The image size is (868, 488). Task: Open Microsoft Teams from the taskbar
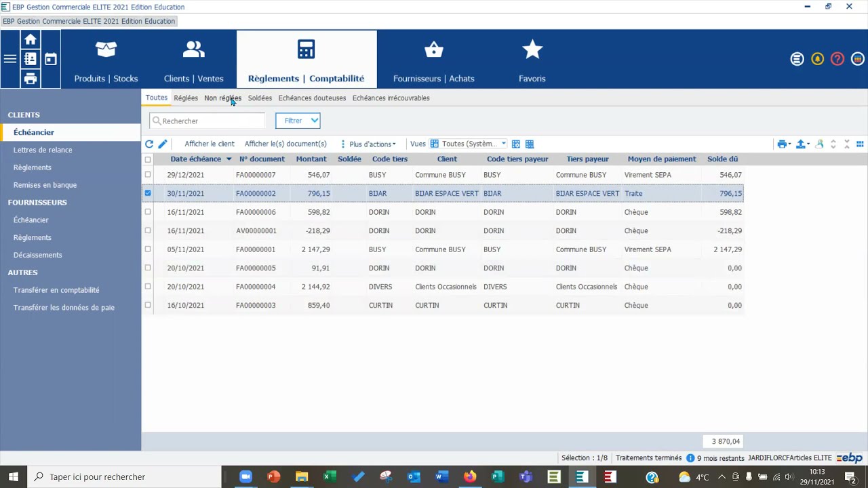tap(526, 477)
